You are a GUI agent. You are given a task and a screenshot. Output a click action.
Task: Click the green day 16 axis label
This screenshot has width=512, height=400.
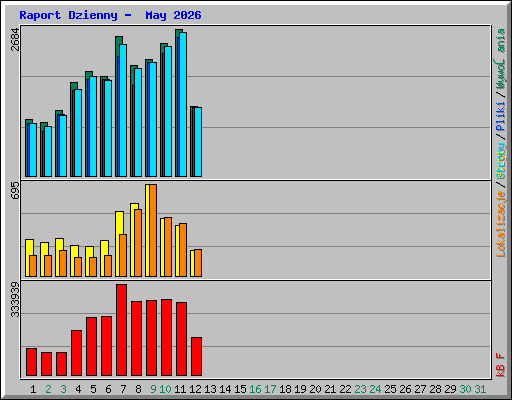255,389
